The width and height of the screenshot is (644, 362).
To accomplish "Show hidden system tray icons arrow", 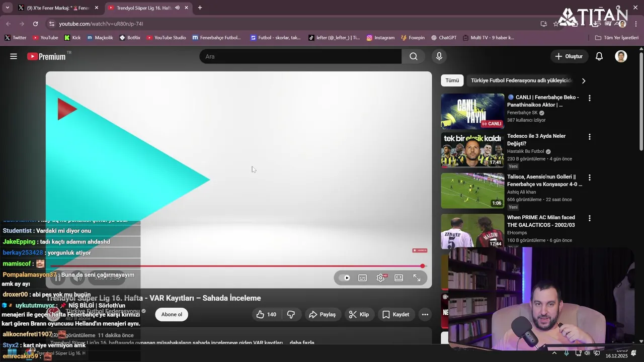I will 555,353.
